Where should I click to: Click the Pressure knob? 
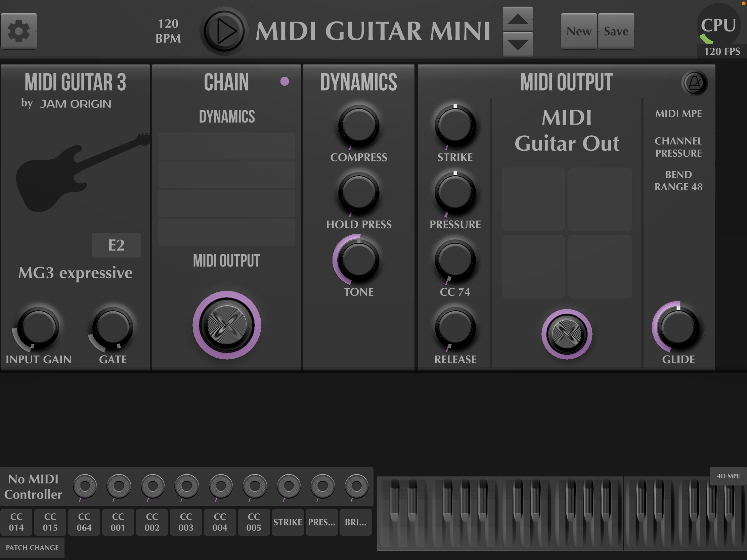tap(455, 193)
